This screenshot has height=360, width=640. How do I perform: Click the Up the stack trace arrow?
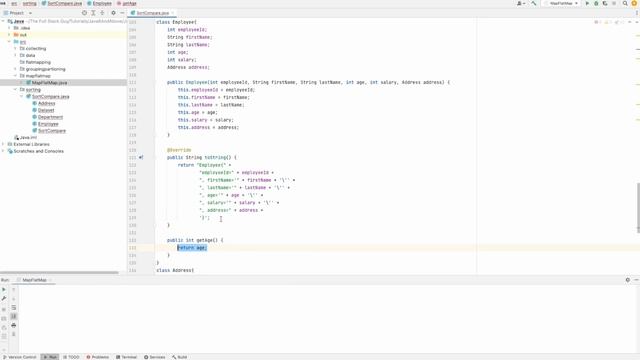(13, 289)
